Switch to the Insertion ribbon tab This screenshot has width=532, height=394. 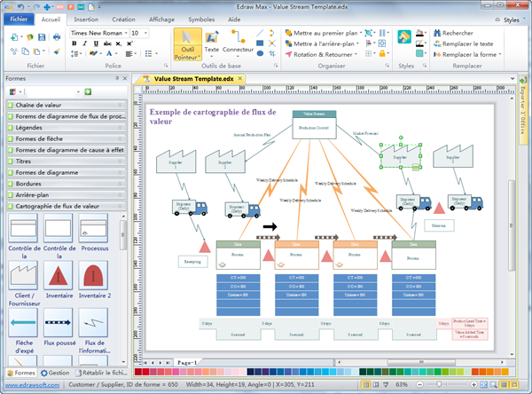87,18
